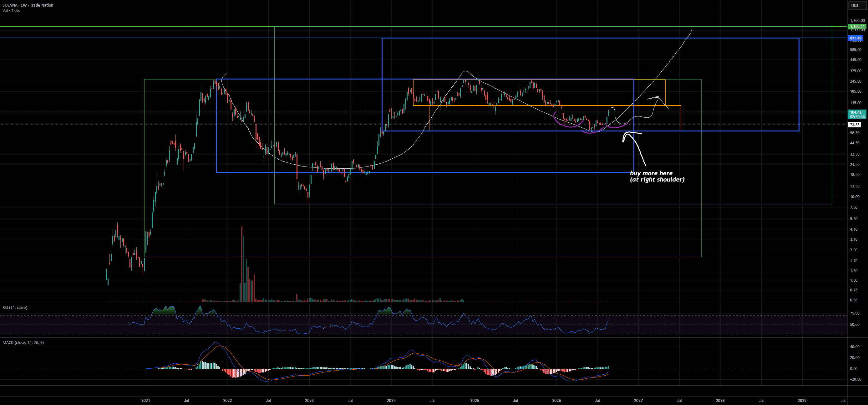Click the 5.50 price axis tick
This screenshot has width=868, height=405.
click(x=854, y=219)
